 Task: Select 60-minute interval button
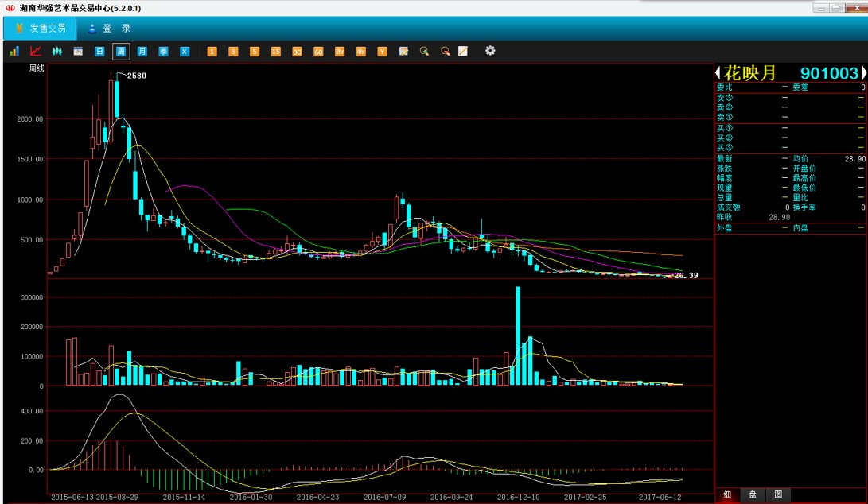[x=318, y=52]
